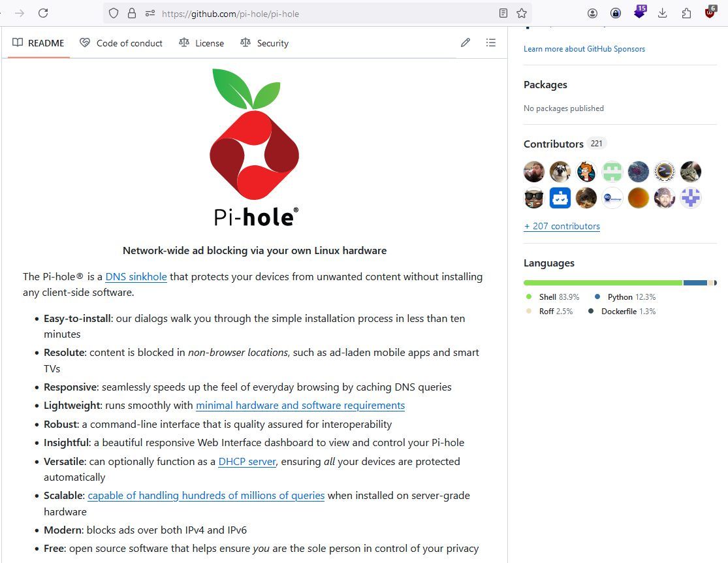Open the DHCP server link
The image size is (728, 563).
[x=247, y=461]
